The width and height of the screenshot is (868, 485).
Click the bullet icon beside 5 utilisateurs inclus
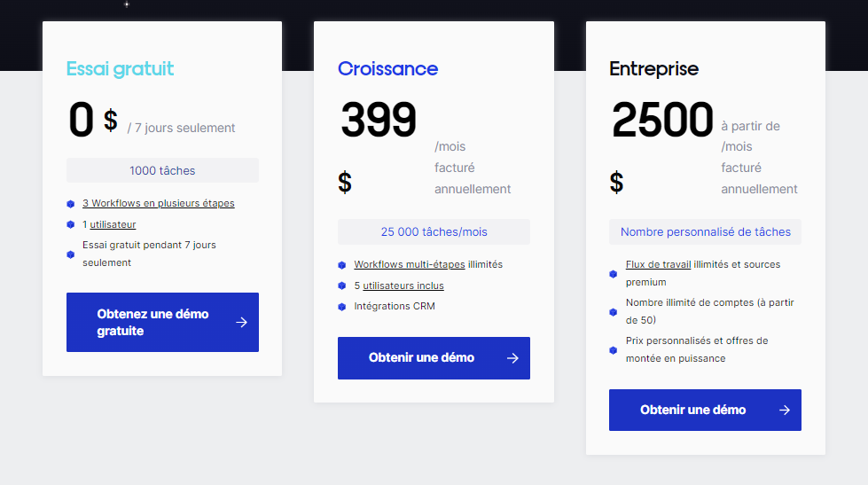click(341, 286)
